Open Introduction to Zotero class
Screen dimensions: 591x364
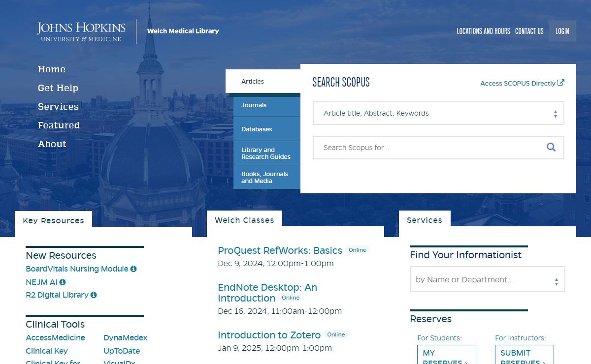[269, 335]
